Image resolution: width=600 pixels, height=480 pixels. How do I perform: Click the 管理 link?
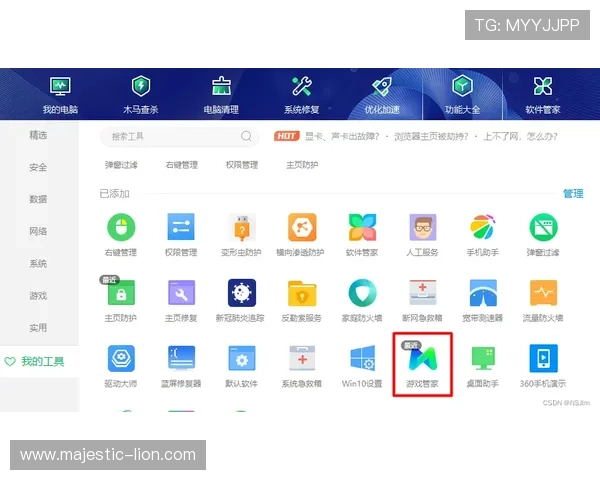pos(573,194)
